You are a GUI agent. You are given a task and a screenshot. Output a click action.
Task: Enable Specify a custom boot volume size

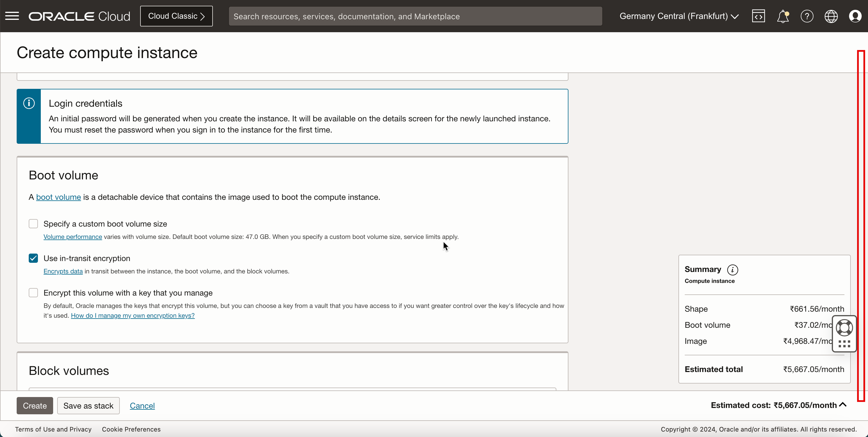[x=33, y=223]
